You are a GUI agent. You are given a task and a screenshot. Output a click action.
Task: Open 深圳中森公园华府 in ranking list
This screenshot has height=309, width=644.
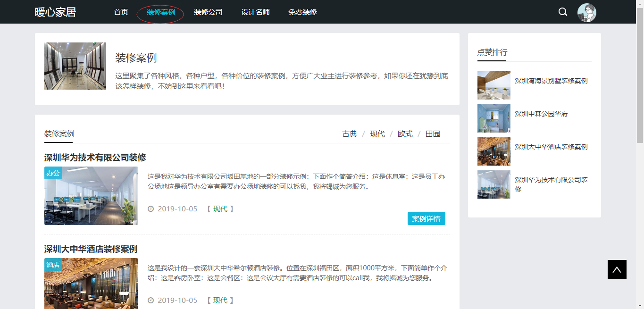click(x=541, y=114)
